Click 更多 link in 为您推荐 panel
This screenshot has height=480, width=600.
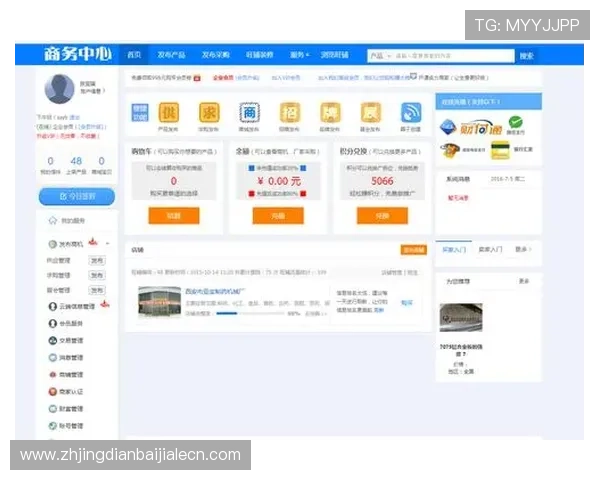[x=524, y=281]
